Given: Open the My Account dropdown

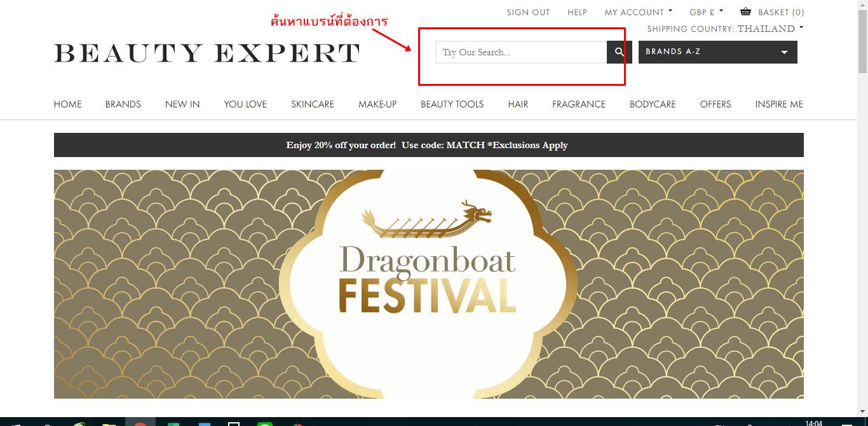Looking at the screenshot, I should pyautogui.click(x=639, y=12).
